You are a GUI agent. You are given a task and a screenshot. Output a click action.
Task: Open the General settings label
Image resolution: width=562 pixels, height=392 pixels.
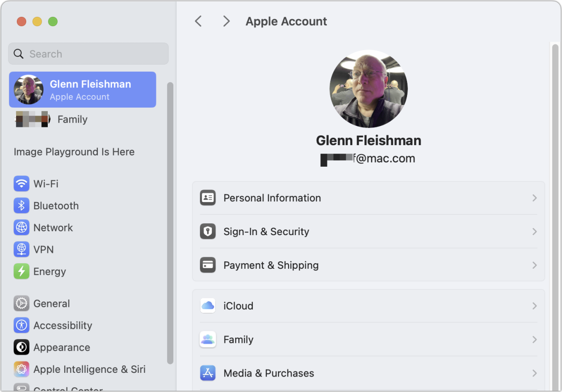[52, 303]
